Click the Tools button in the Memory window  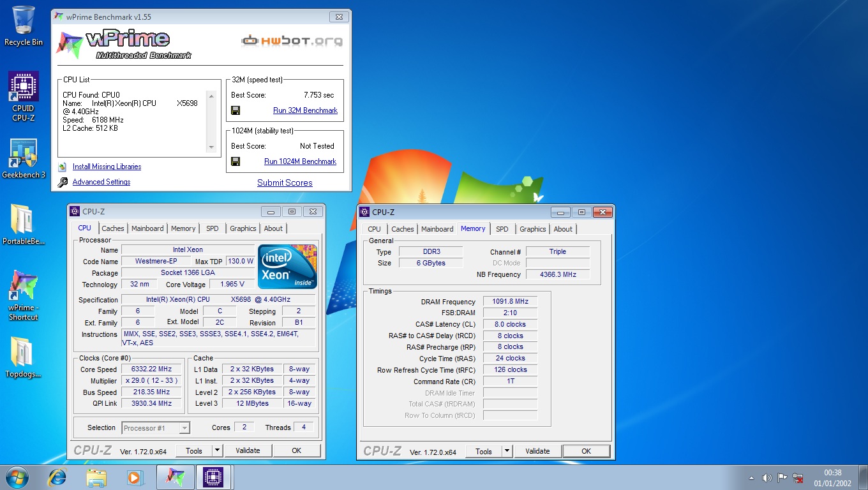(x=484, y=451)
